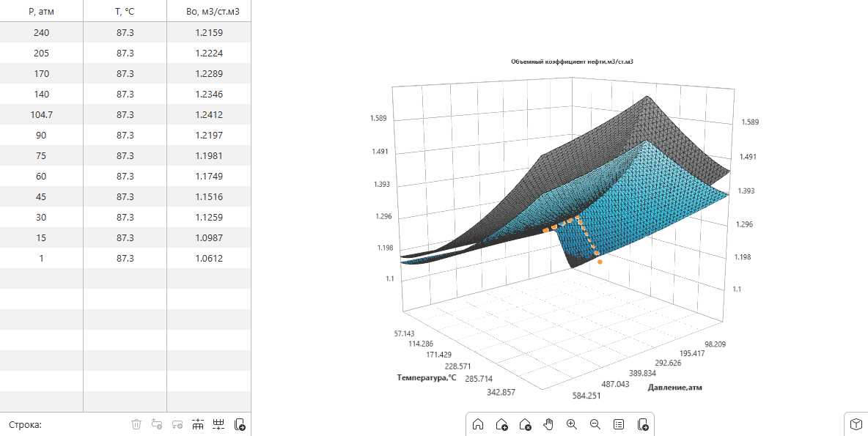Delete row using the trash icon
868x436 pixels.
coord(136,424)
